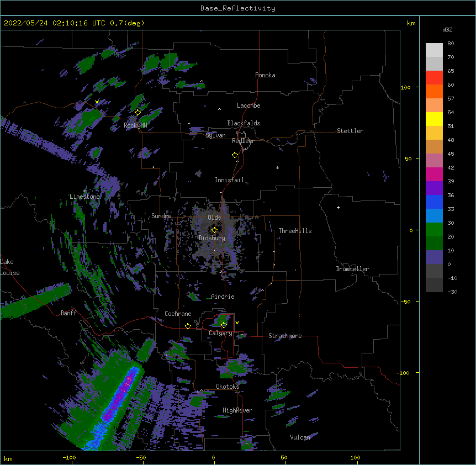The width and height of the screenshot is (476, 465).
Task: Select the purple 36-39 dBZ legend swatch
Action: click(434, 188)
